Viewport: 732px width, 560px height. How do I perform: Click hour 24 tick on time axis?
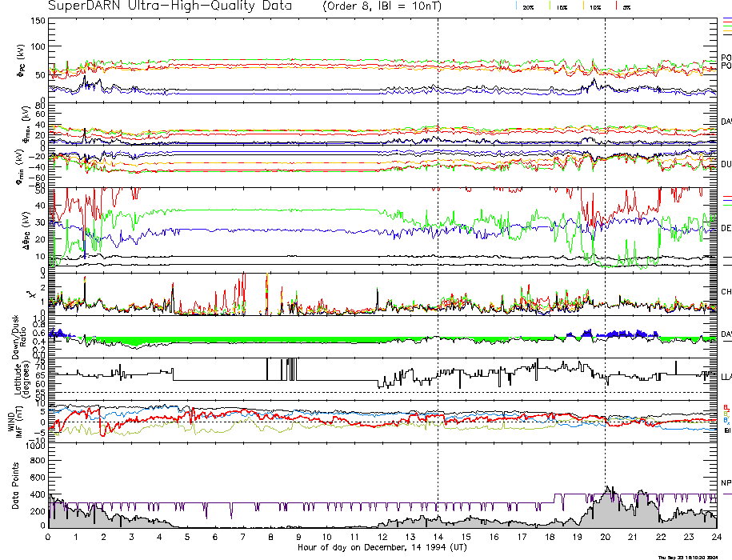pyautogui.click(x=715, y=537)
